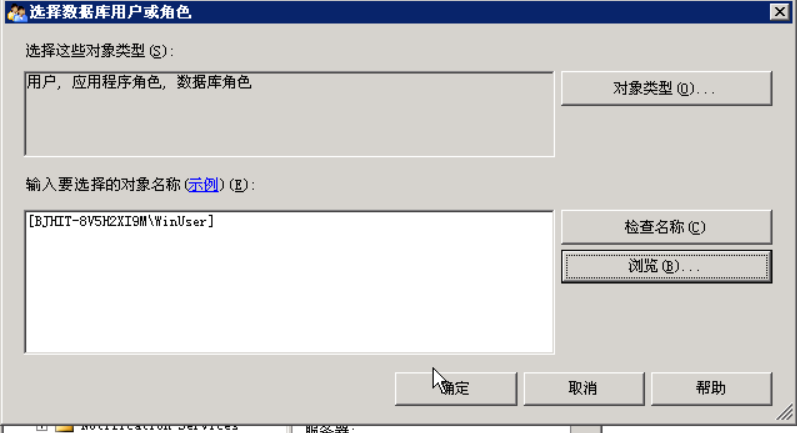797x433 pixels.
Task: Select the Notification Services tree item
Action: (159, 427)
